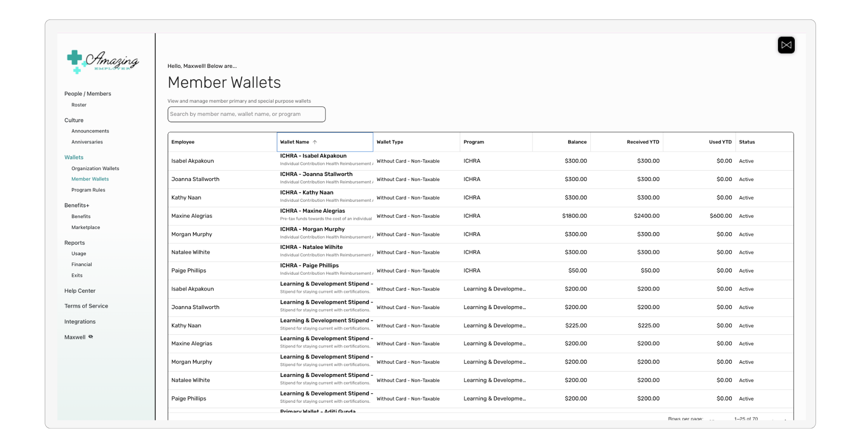868x448 pixels.
Task: Go to Anniversaries page
Action: pyautogui.click(x=87, y=142)
